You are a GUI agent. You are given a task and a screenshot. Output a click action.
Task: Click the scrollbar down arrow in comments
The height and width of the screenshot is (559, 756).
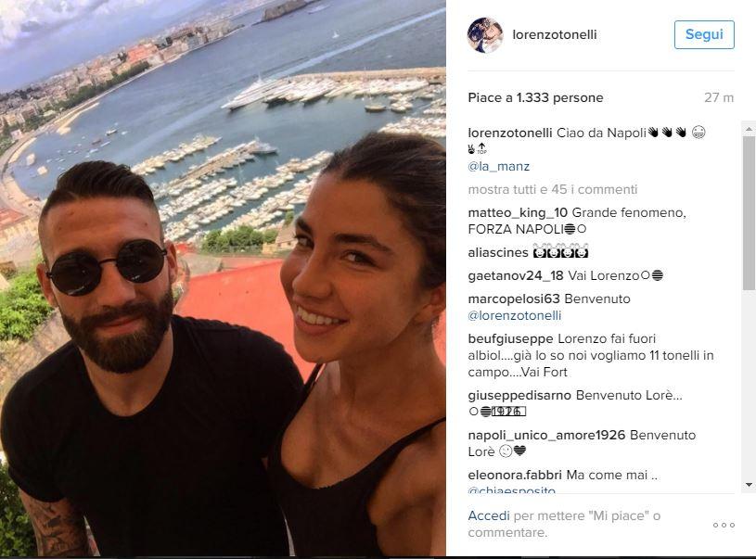(x=749, y=485)
